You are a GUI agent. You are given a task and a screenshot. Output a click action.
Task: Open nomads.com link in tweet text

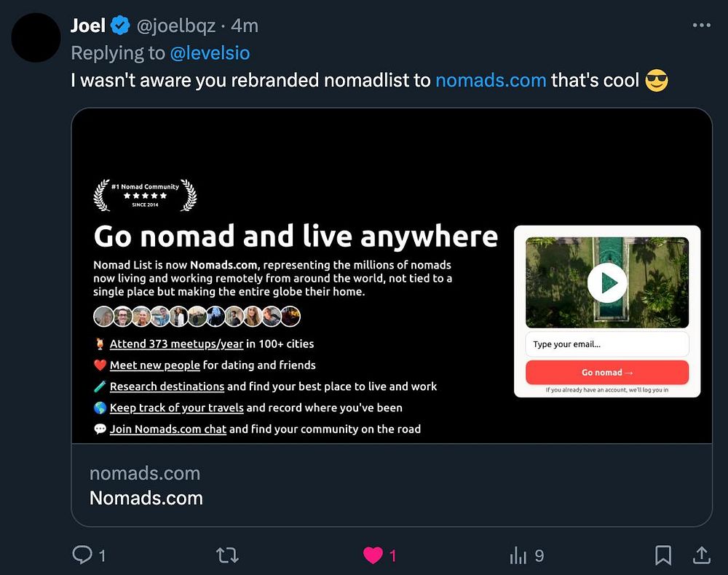490,80
